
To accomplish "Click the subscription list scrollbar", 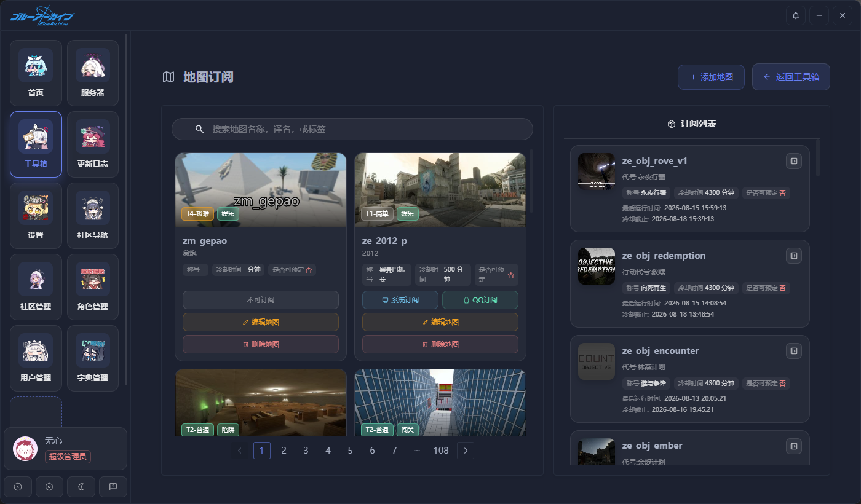I will pos(818,158).
